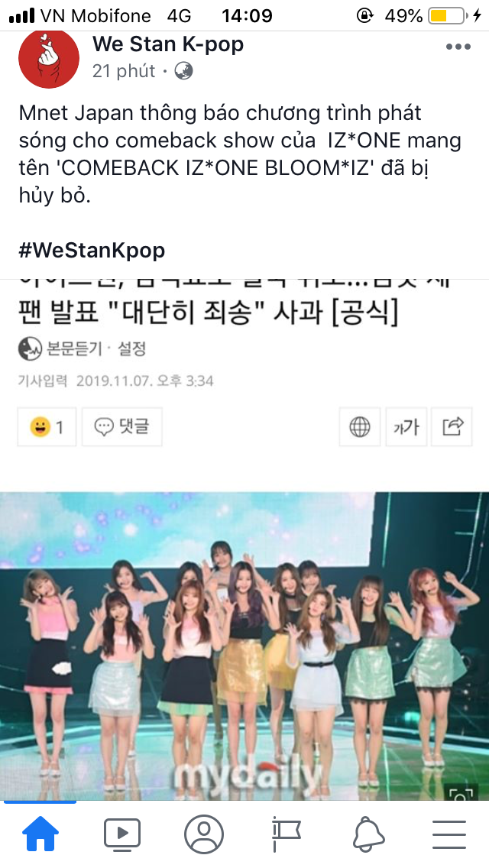This screenshot has height=868, width=489.
Task: Open the We Stan K-pop page name
Action: click(168, 44)
